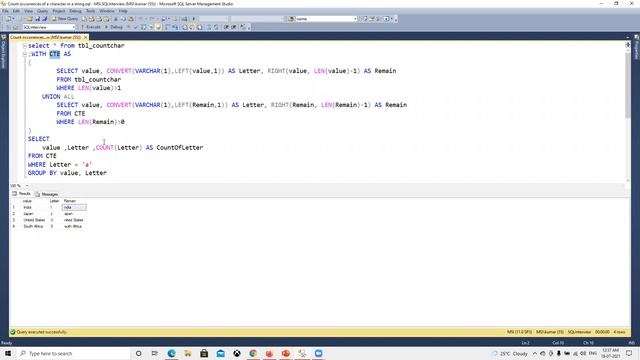The width and height of the screenshot is (640, 360).
Task: Open Microsoft Edge from taskbar
Action: 171,353
